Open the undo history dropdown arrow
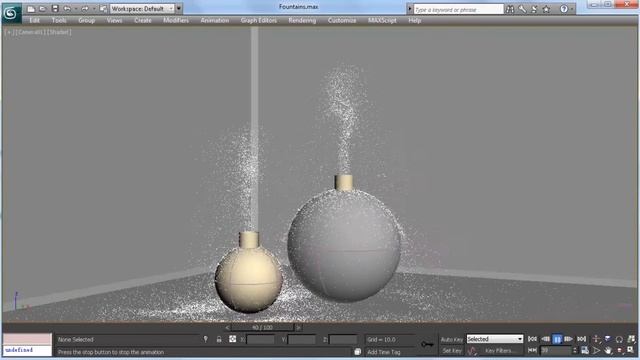This screenshot has height=360, width=640. pos(76,9)
